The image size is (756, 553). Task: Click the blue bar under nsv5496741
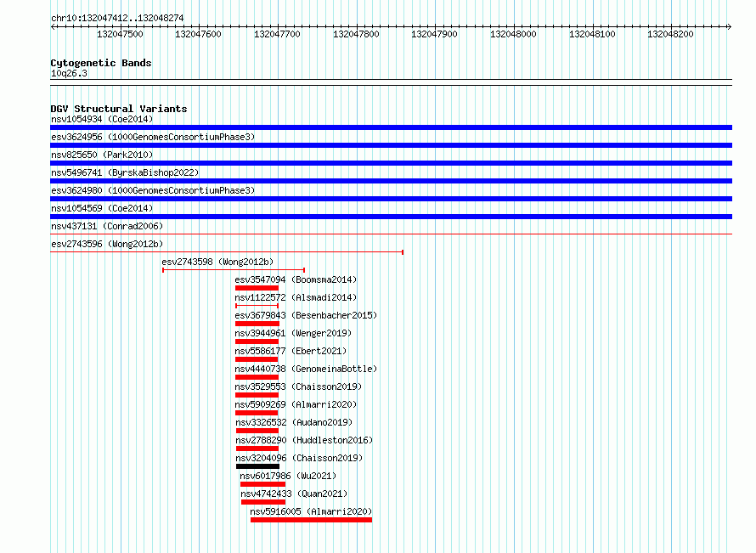point(391,181)
